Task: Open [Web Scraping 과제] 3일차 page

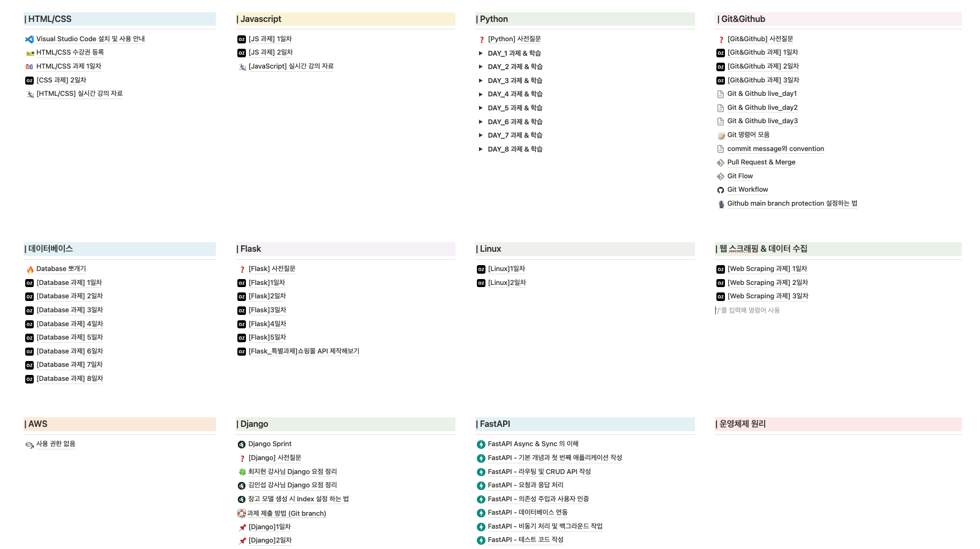Action: point(768,296)
